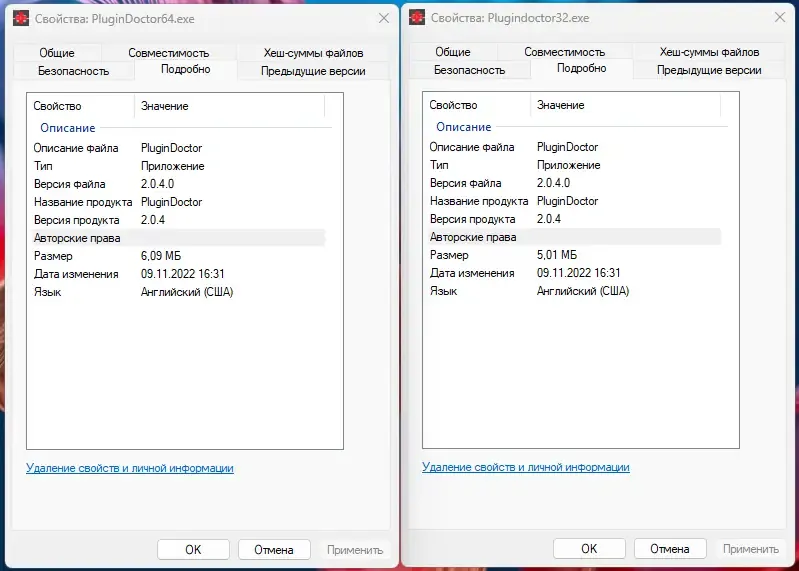This screenshot has width=799, height=571.
Task: Open Удаление свойств link in PluginDoctor64.exe window
Action: tap(129, 468)
